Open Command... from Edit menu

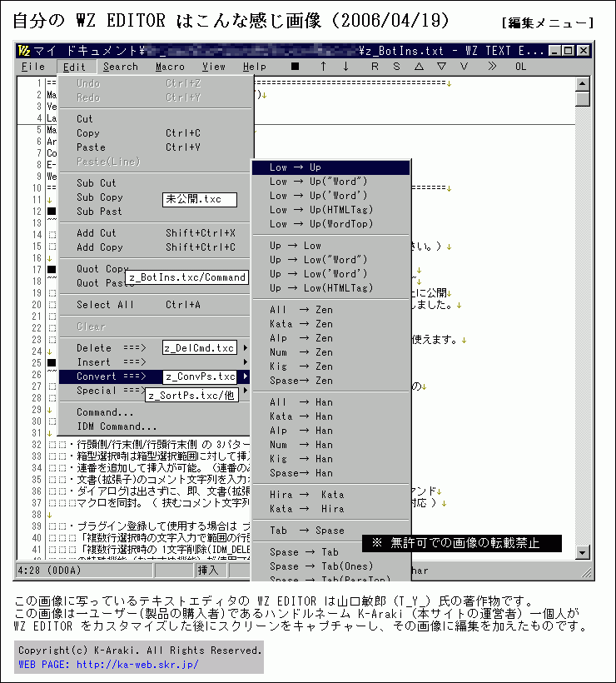[x=155, y=412]
